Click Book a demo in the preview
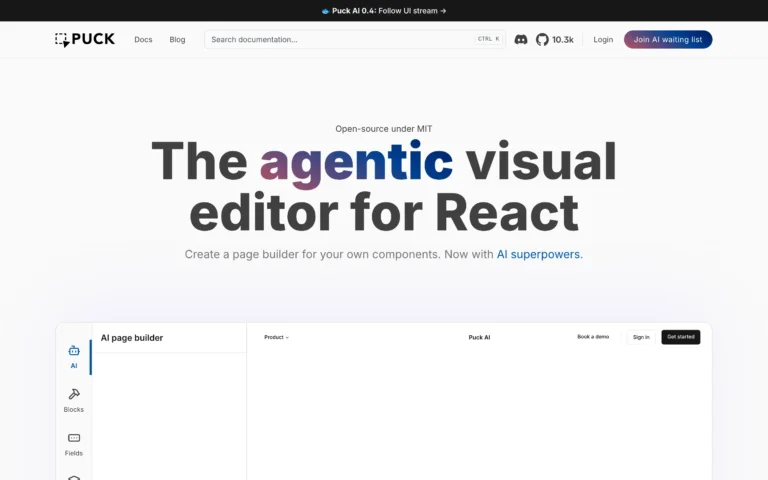The width and height of the screenshot is (768, 480). (x=593, y=336)
